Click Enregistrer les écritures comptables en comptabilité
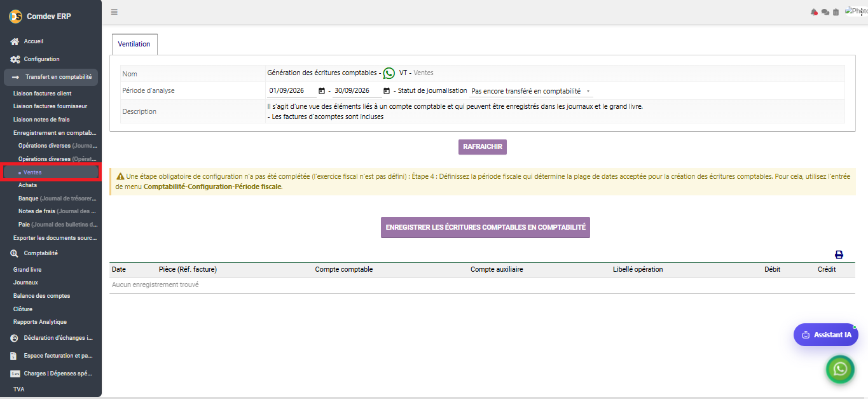This screenshot has width=868, height=399. tap(485, 228)
